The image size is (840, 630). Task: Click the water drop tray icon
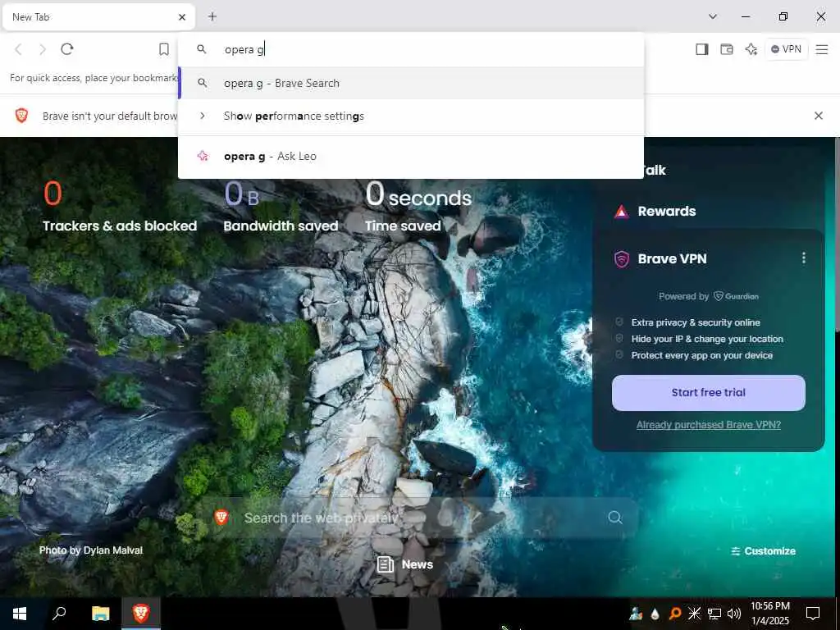click(x=655, y=614)
